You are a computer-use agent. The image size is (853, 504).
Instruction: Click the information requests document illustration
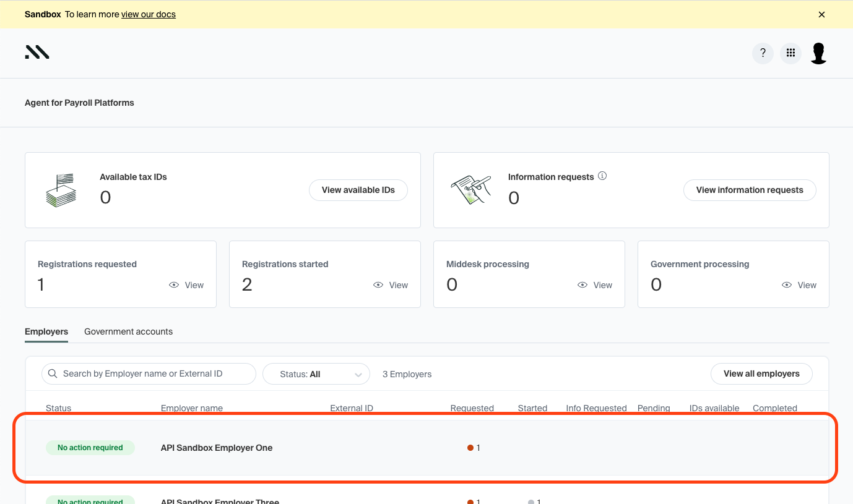tap(470, 190)
